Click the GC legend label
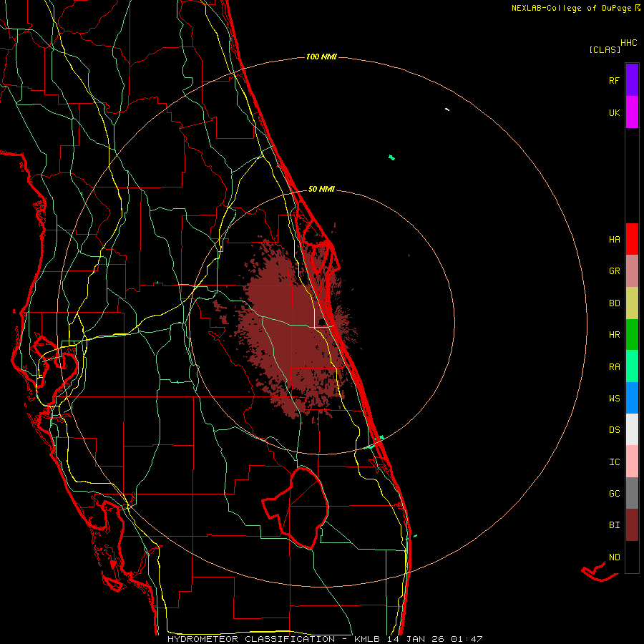 tap(614, 494)
